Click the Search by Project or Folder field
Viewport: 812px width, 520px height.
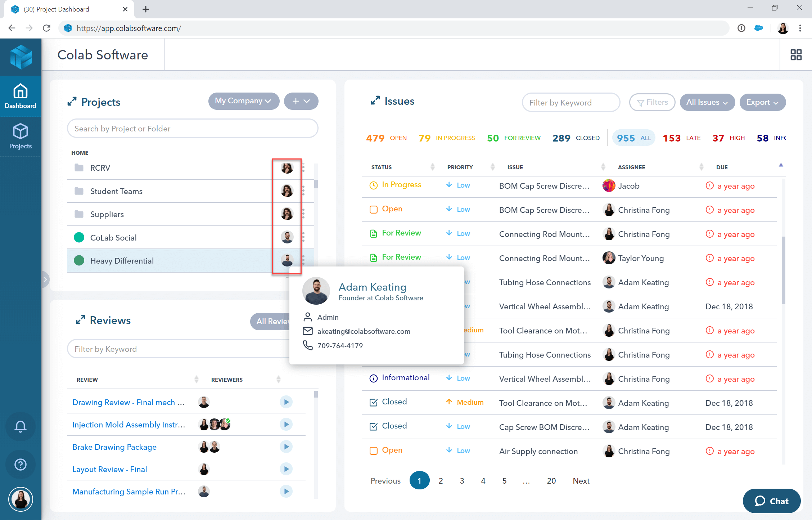(x=193, y=129)
